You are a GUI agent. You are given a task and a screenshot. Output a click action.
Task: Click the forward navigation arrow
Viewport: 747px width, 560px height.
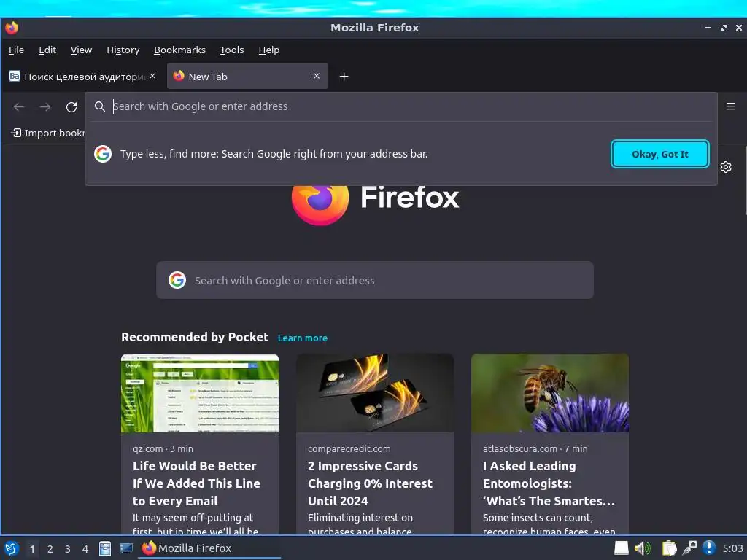click(x=45, y=106)
